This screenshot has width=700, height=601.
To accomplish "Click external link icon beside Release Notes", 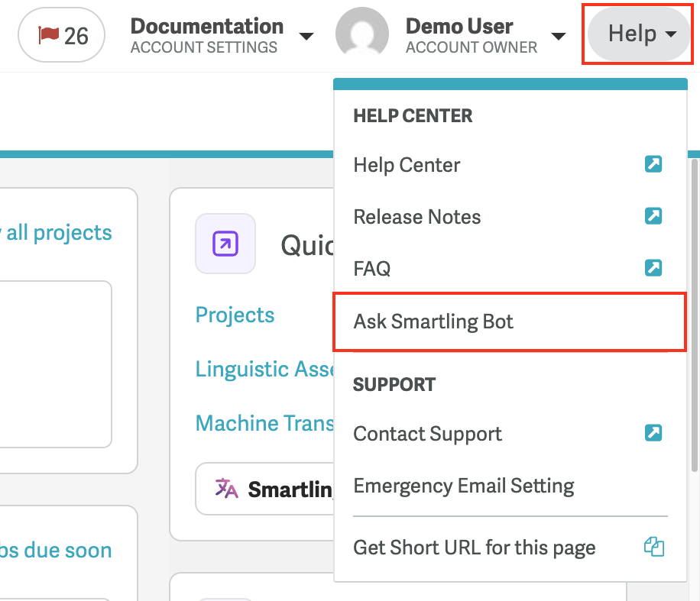I will click(x=653, y=216).
